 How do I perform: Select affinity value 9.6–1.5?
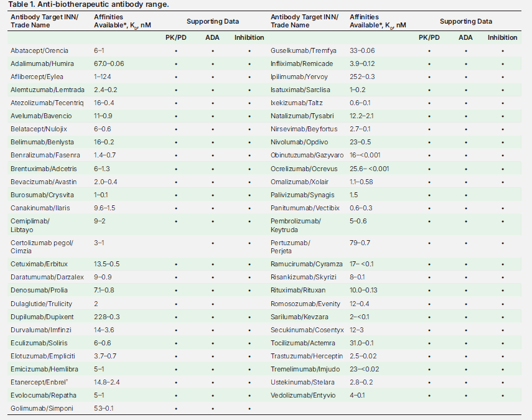click(x=105, y=208)
